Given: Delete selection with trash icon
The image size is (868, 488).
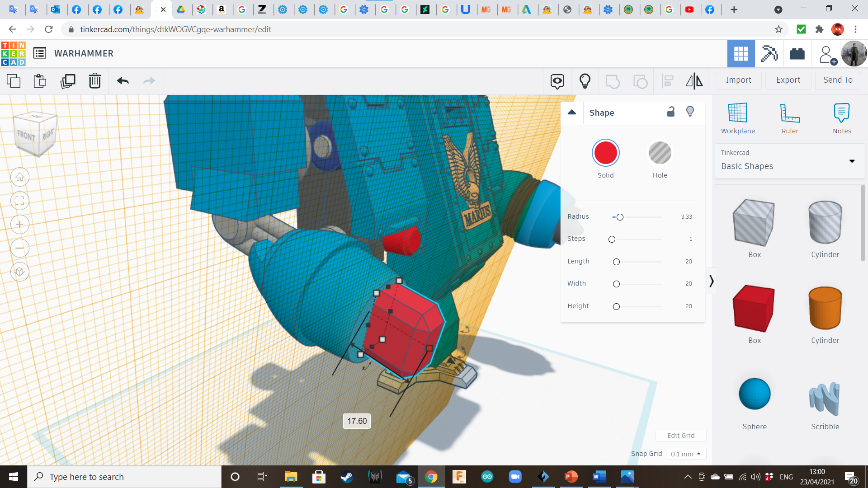Looking at the screenshot, I should pos(95,81).
